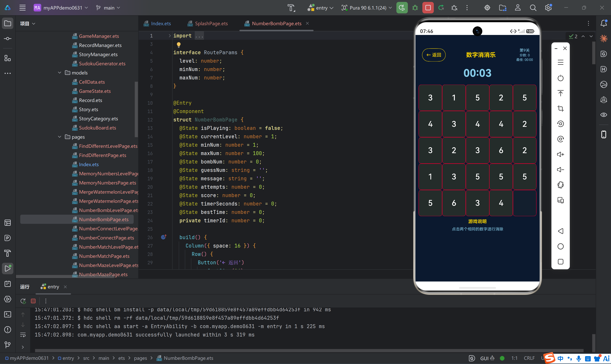Viewport: 611px width, 364px height.
Task: Click the Run console horizontal scrollbar
Action: click(x=309, y=351)
